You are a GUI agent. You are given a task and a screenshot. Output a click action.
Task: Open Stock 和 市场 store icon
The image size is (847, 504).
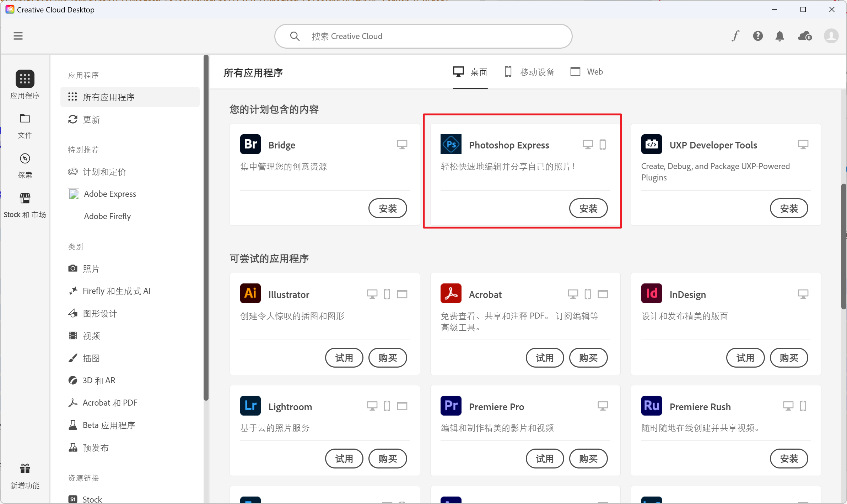tap(25, 198)
